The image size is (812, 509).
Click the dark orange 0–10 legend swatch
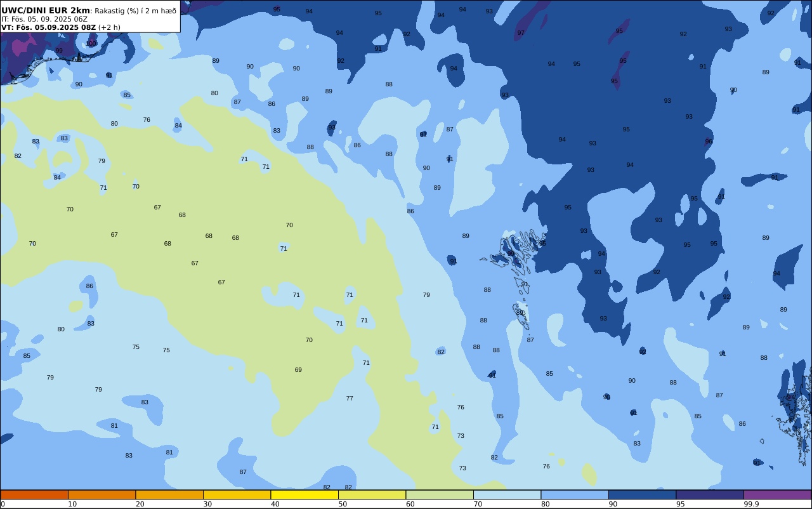pyautogui.click(x=34, y=494)
